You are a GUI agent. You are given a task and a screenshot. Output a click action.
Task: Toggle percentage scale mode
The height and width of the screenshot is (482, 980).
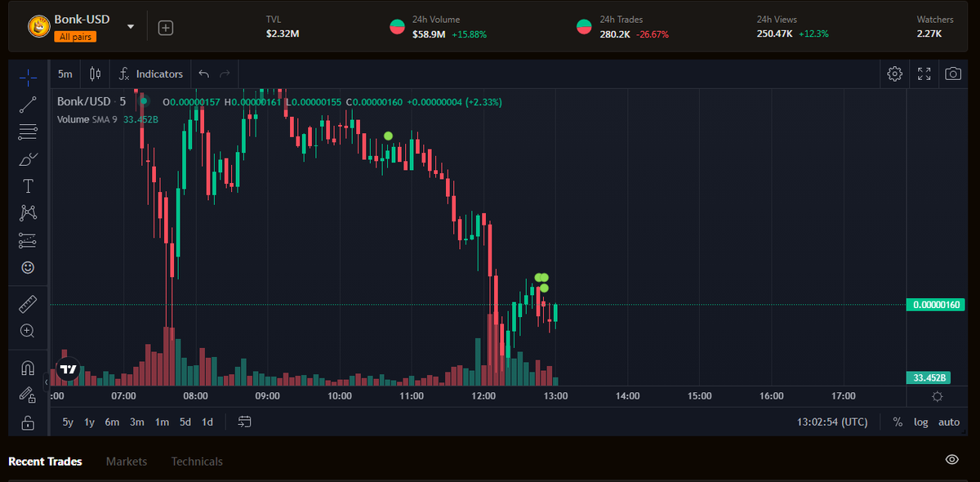pyautogui.click(x=898, y=422)
